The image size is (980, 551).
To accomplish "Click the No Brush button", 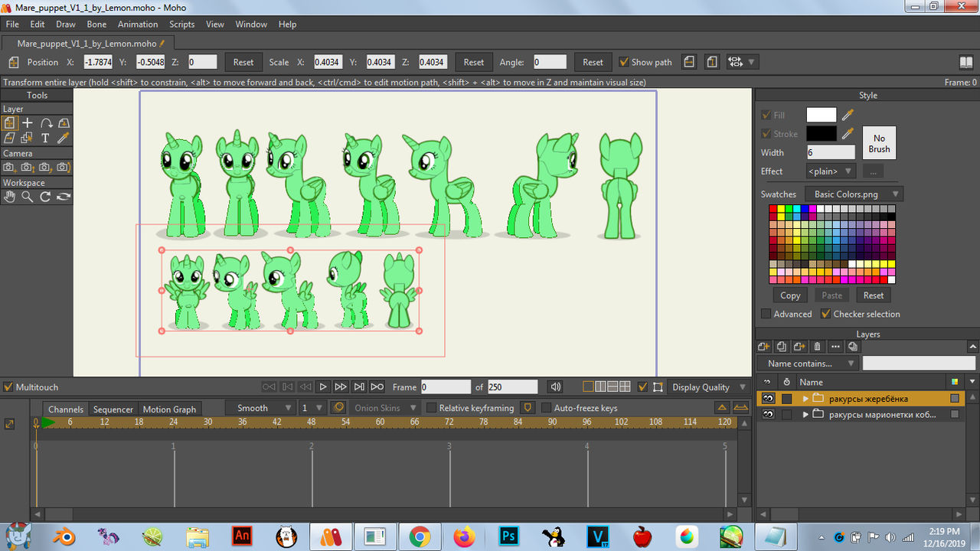I will tap(879, 143).
